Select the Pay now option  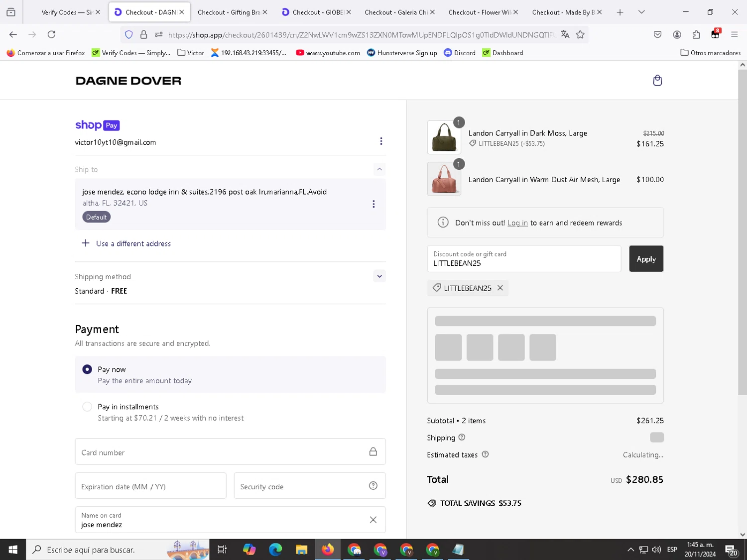[x=87, y=369]
